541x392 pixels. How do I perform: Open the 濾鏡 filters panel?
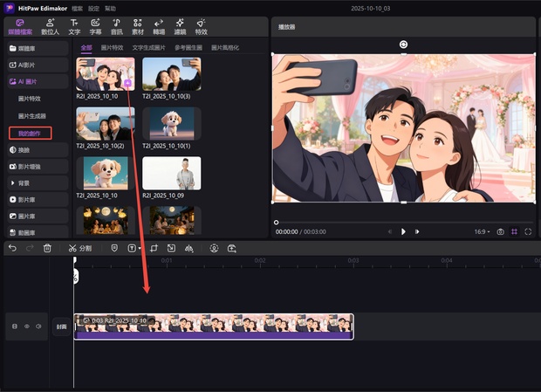click(180, 26)
